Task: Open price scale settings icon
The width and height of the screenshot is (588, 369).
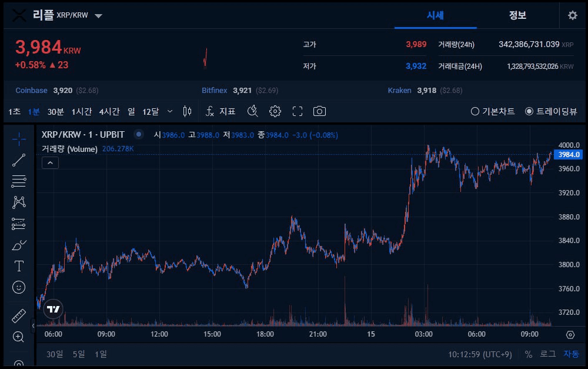Action: 570,334
